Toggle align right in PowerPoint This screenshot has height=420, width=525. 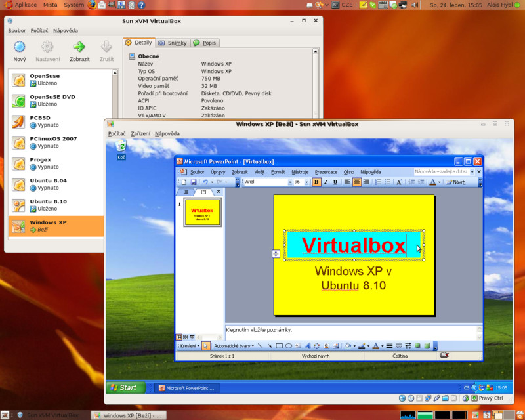point(366,182)
